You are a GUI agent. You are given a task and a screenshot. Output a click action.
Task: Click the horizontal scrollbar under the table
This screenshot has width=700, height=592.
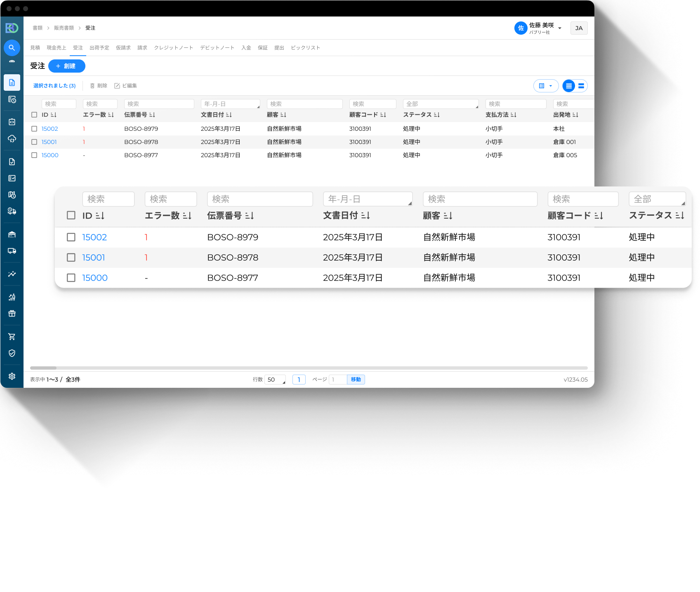43,368
